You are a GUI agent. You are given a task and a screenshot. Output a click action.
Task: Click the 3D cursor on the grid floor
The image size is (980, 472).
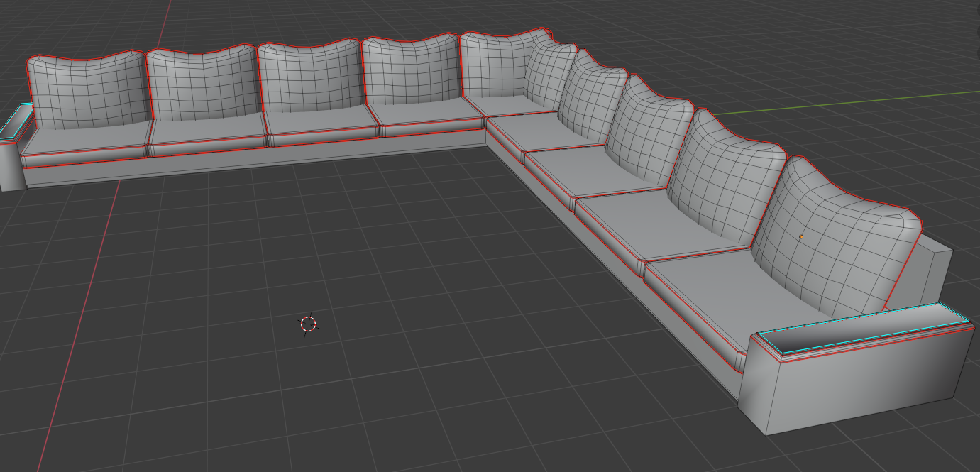(x=308, y=324)
